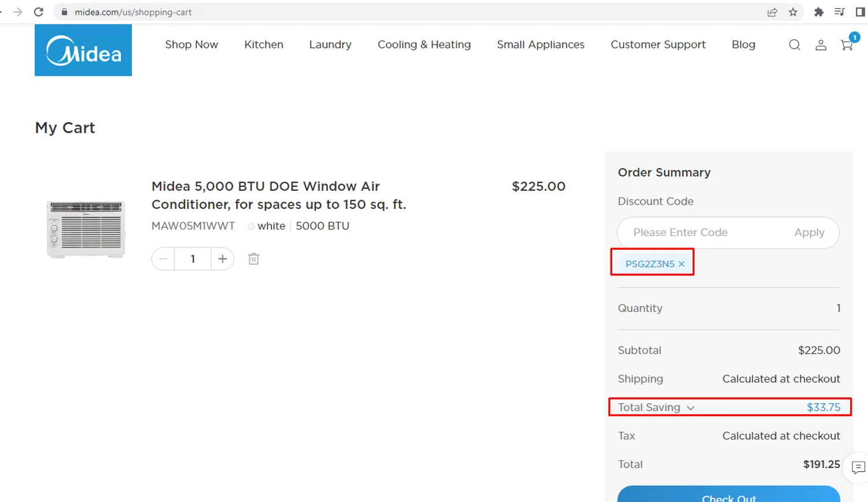Go to the Blog page
Screen dimensions: 868x502
(744, 45)
